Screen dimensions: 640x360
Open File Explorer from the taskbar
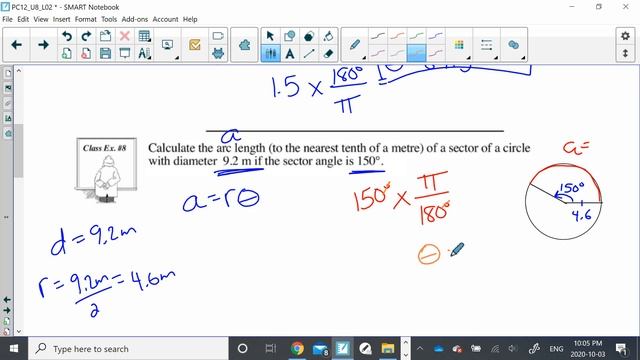coord(387,349)
